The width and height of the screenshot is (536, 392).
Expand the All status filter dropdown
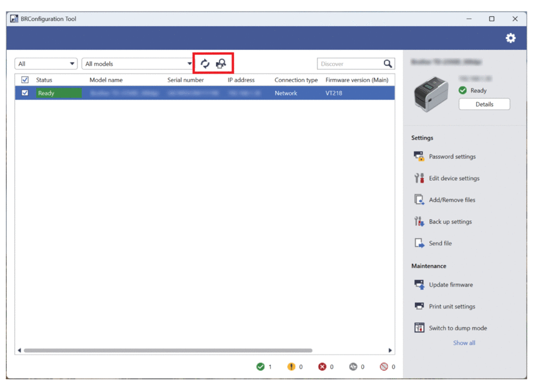tap(46, 64)
